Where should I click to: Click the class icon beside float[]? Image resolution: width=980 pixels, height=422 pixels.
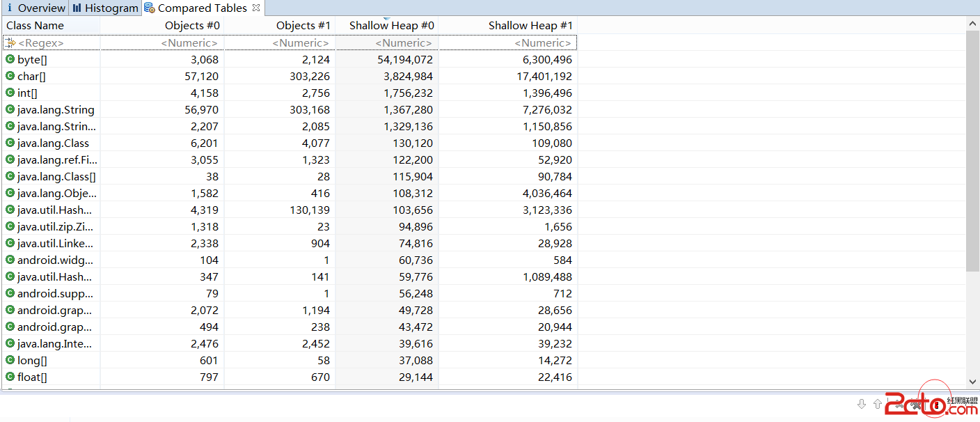click(x=10, y=377)
